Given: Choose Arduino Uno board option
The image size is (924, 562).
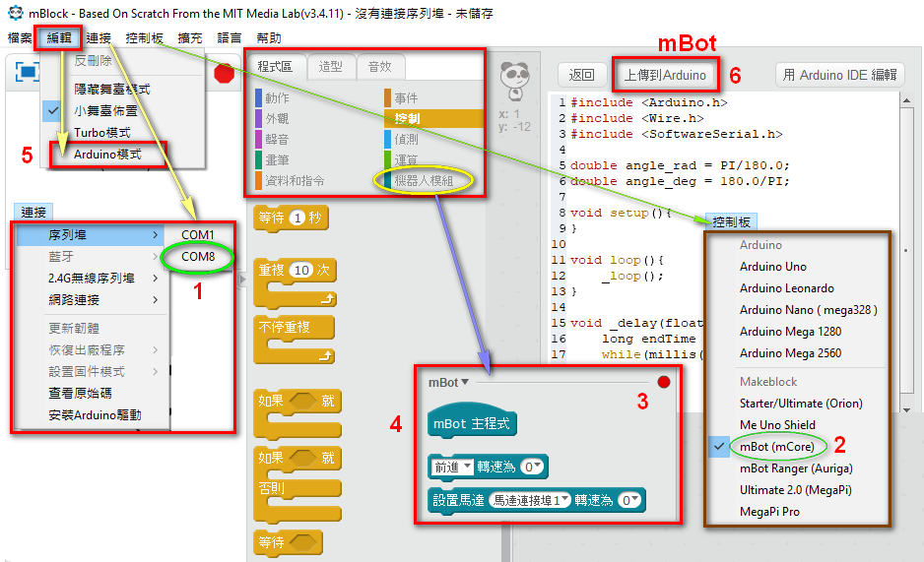Looking at the screenshot, I should coord(772,267).
